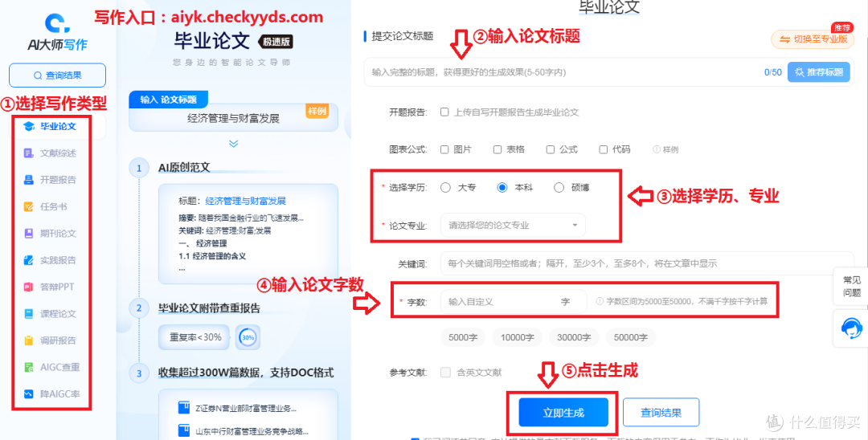The image size is (868, 440).
Task: Click the 课程论文 sidebar icon
Action: (x=29, y=313)
